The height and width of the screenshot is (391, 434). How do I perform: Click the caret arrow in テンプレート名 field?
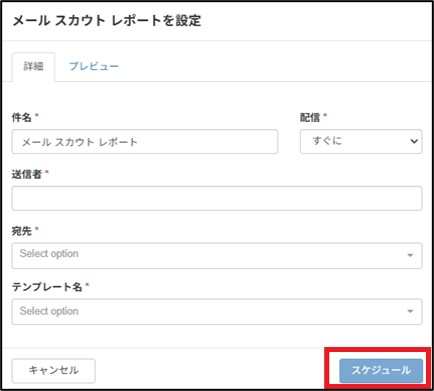pos(410,311)
